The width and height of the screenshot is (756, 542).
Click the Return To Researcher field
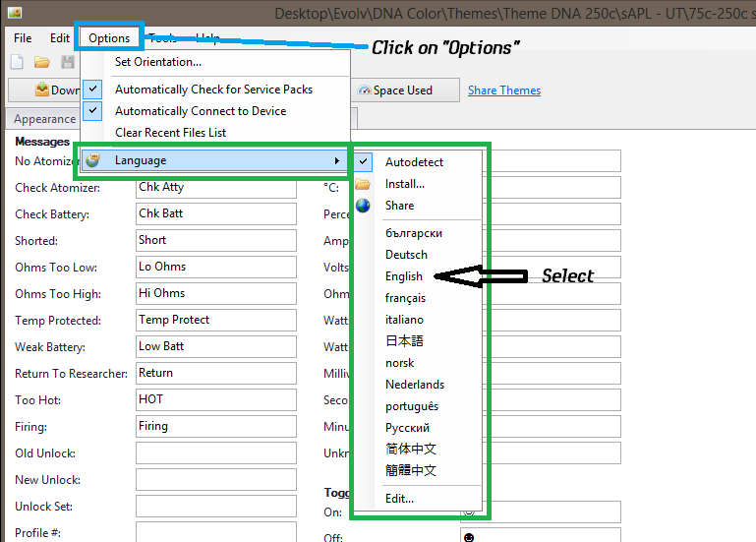point(216,373)
